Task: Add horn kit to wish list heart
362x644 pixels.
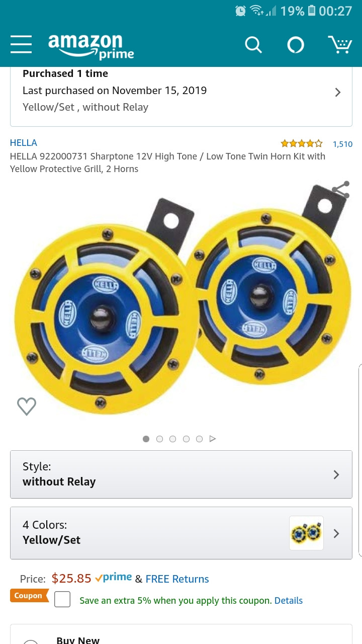Action: (27, 406)
